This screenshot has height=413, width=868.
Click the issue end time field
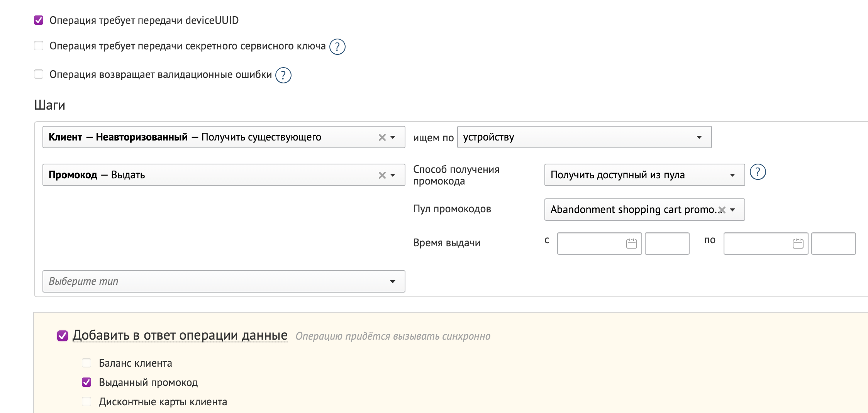click(833, 244)
